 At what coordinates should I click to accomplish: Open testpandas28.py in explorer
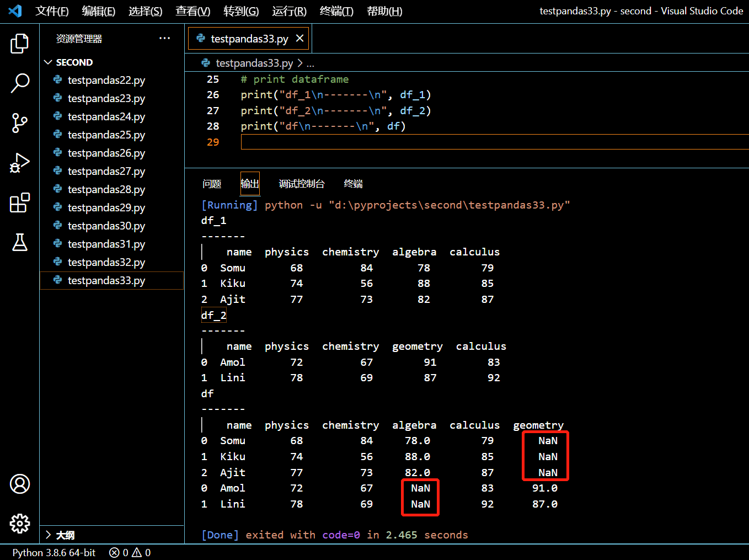click(x=111, y=189)
